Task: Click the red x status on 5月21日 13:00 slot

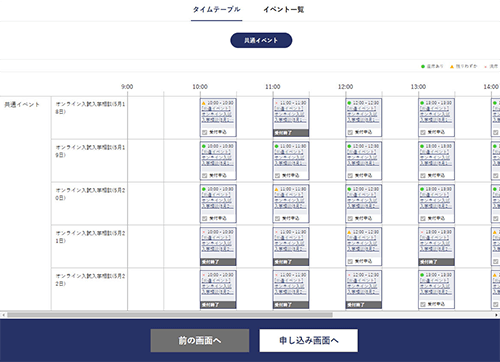Action: point(422,232)
